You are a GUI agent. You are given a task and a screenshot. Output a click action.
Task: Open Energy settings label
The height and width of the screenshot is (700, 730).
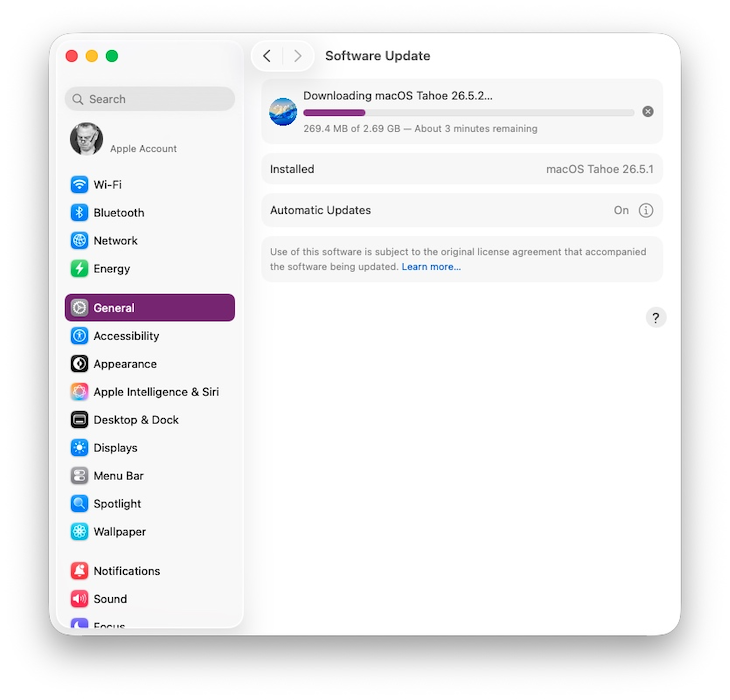pyautogui.click(x=112, y=269)
